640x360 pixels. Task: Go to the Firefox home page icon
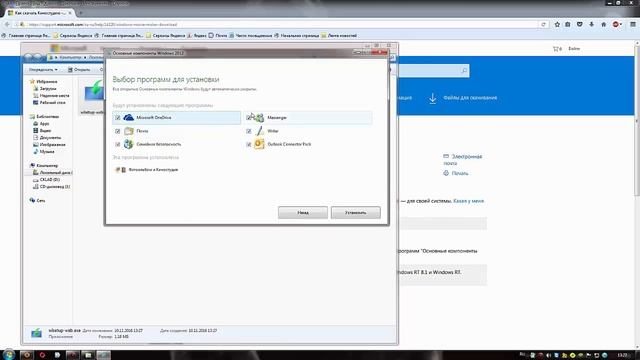click(603, 24)
